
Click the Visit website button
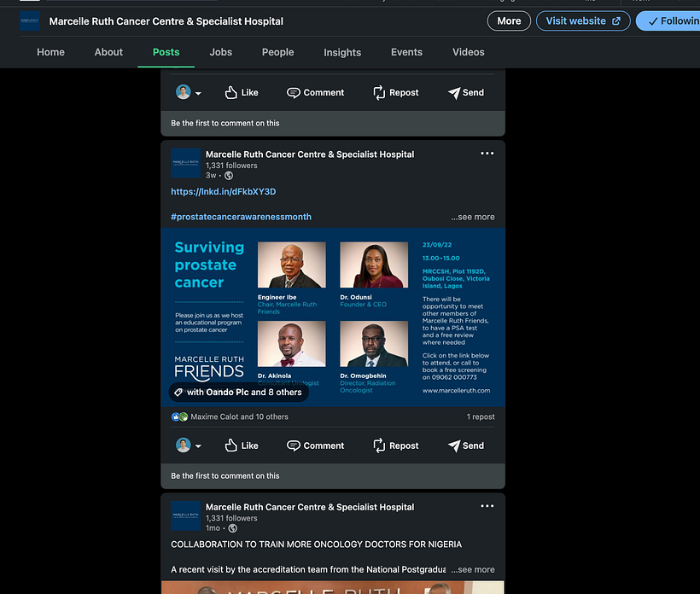point(583,20)
